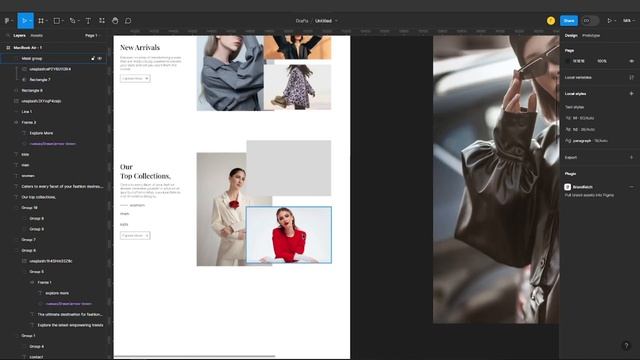This screenshot has height=360, width=640.
Task: Select the Line 1 layer
Action: click(27, 111)
